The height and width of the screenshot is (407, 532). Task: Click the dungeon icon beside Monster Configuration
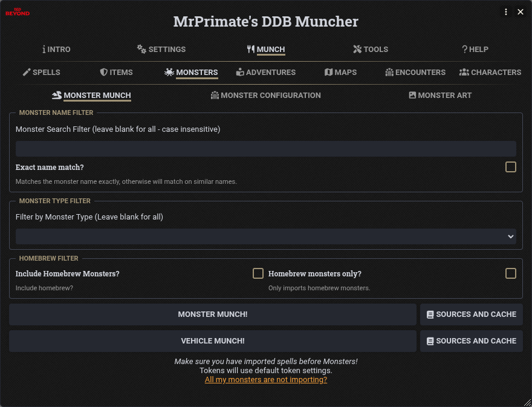tap(215, 95)
